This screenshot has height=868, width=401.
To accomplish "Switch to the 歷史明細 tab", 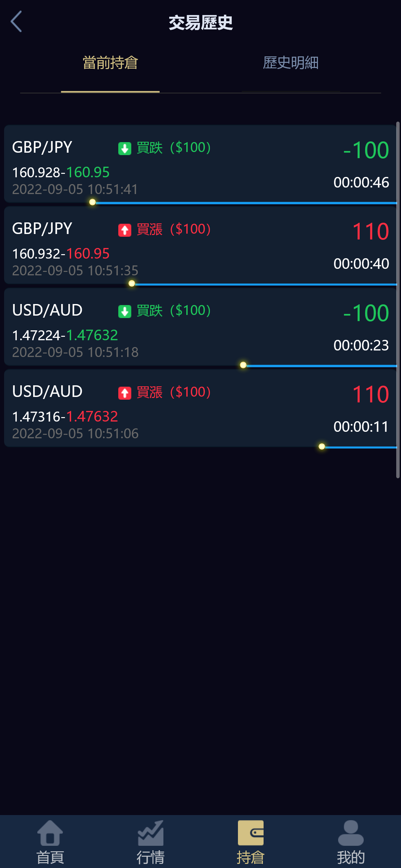I will pos(291,63).
